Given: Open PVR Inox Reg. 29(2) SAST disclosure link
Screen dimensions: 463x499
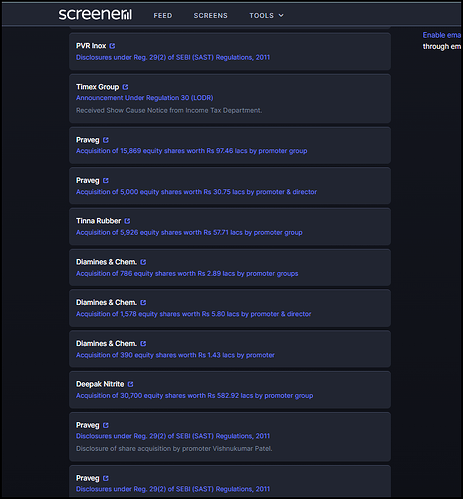Looking at the screenshot, I should click(173, 57).
